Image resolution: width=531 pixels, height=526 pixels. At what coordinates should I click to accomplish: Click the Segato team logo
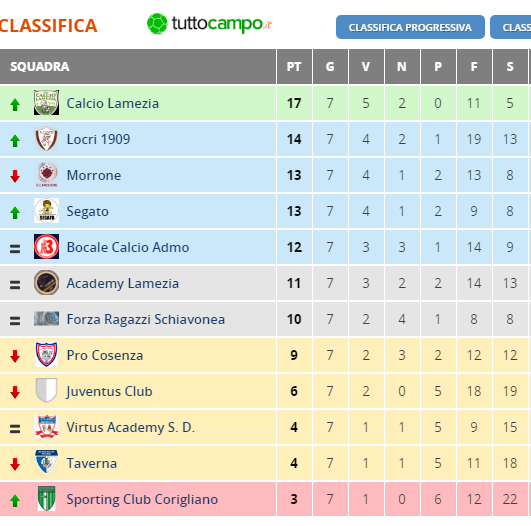pos(46,211)
